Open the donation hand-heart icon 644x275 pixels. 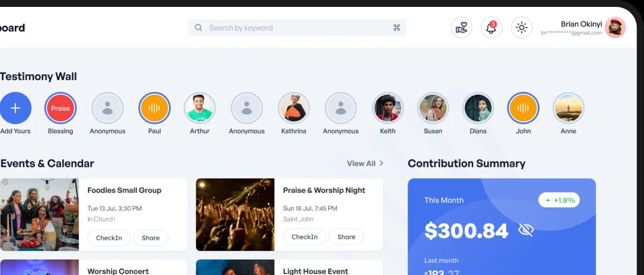click(462, 28)
